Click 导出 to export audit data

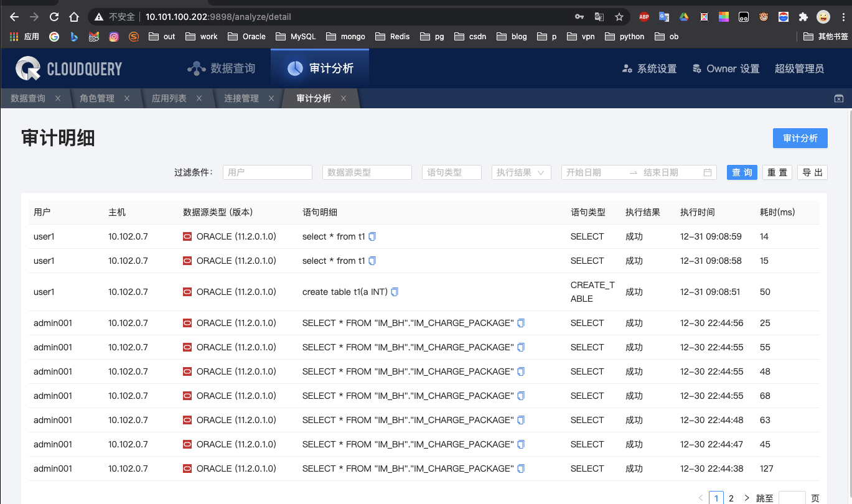tap(812, 172)
